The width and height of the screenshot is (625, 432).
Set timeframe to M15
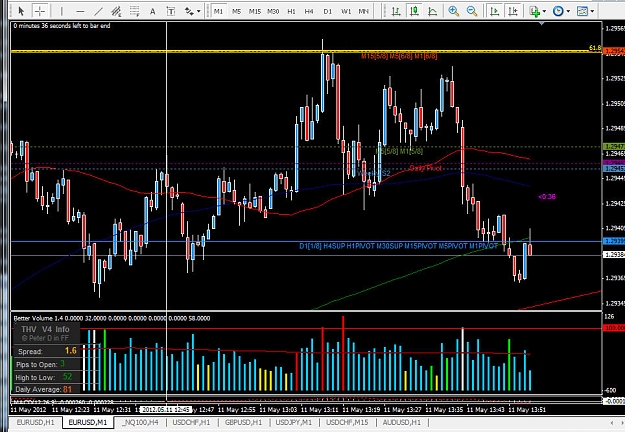[x=255, y=11]
